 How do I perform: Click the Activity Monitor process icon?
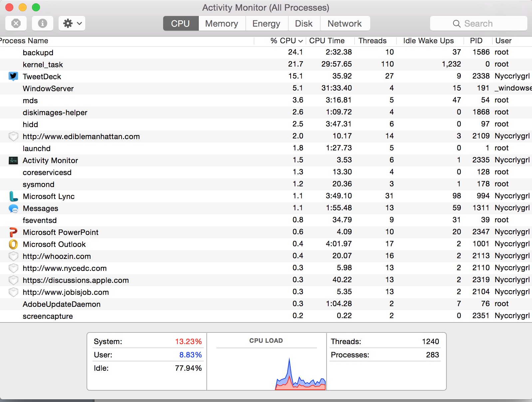tap(13, 160)
